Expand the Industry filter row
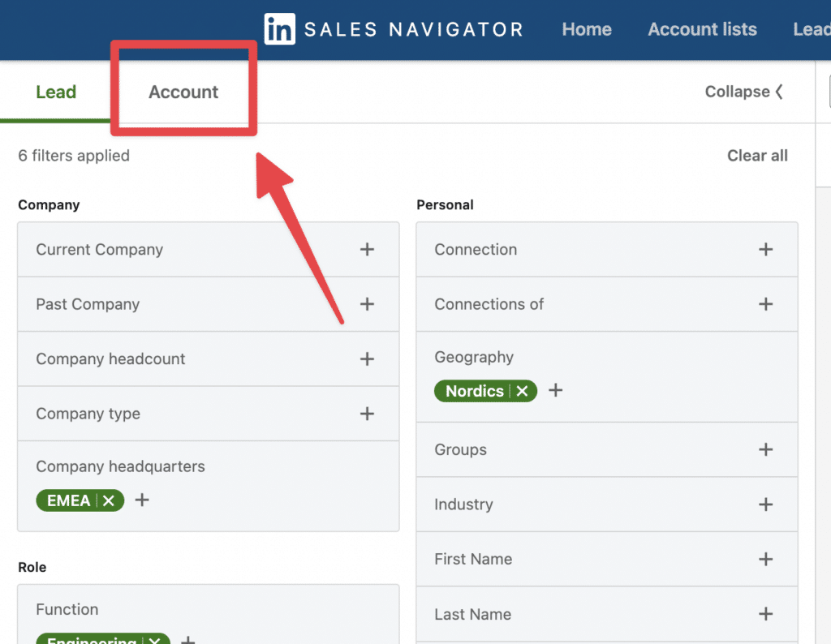 607,504
